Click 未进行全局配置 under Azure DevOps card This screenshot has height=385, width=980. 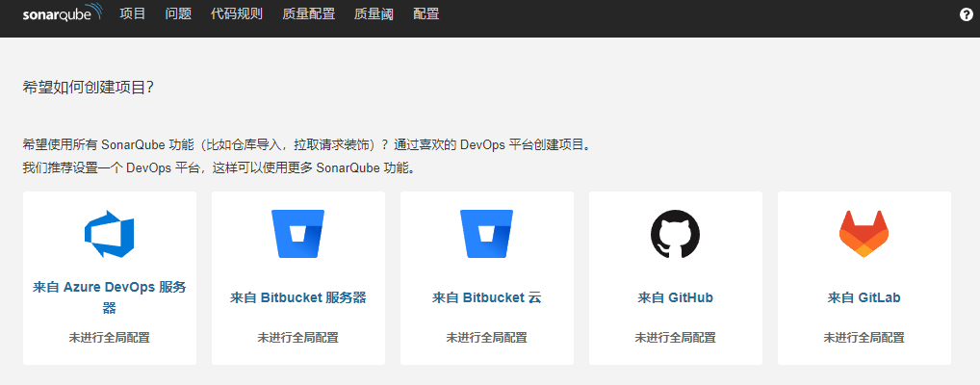click(110, 338)
